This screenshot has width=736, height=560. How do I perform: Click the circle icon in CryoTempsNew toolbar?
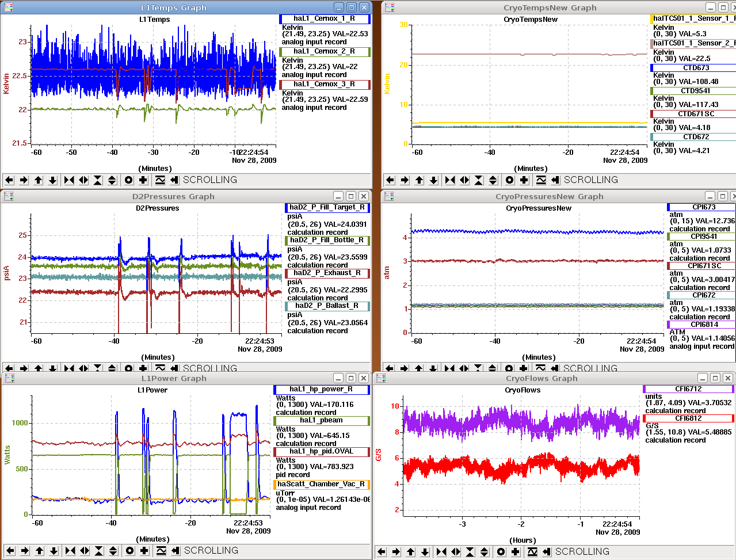(x=510, y=180)
